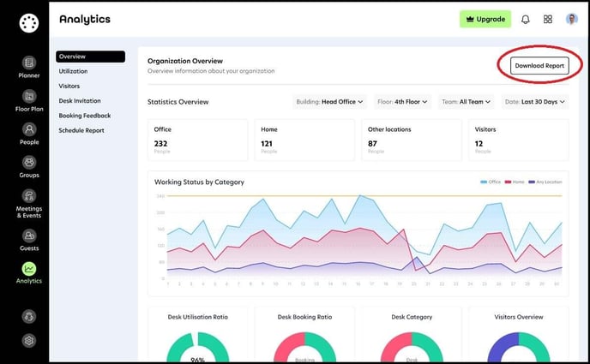Viewport: 590px width, 364px height.
Task: Click the Home 121 People card
Action: click(304, 140)
